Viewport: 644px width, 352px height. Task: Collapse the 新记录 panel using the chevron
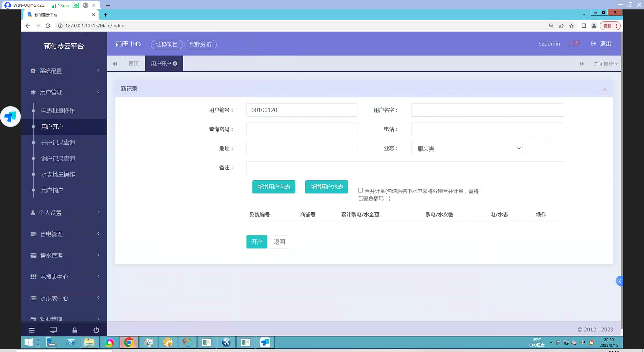point(604,89)
